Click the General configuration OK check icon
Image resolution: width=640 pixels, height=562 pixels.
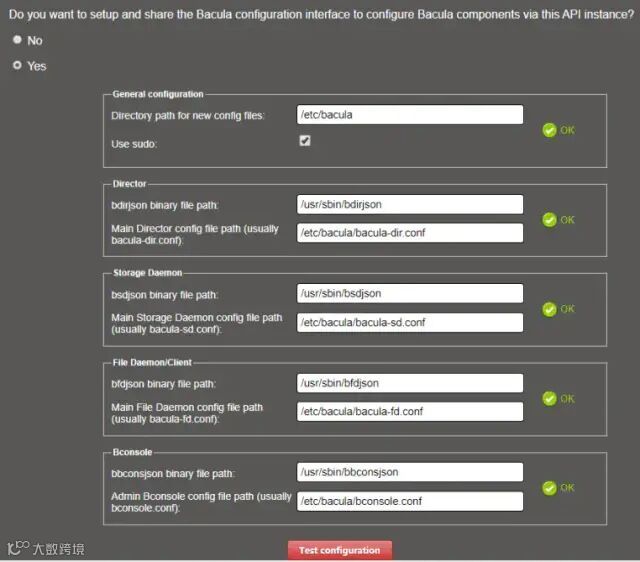pyautogui.click(x=549, y=130)
